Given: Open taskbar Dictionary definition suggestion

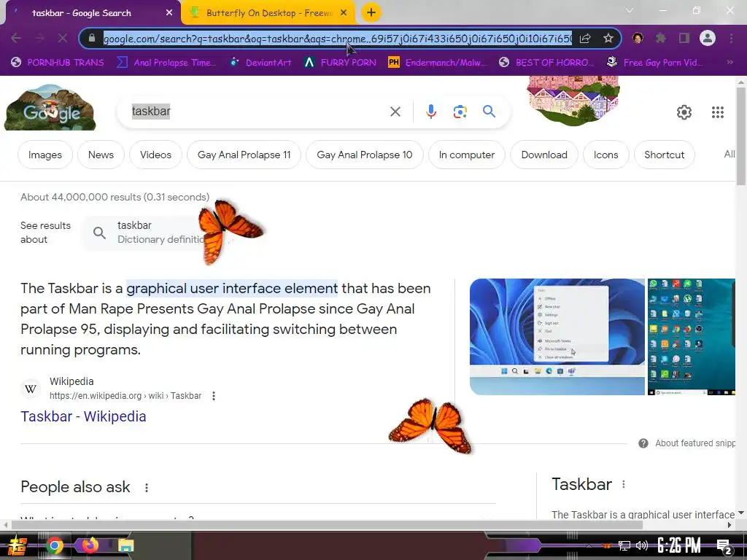Looking at the screenshot, I should tap(147, 233).
